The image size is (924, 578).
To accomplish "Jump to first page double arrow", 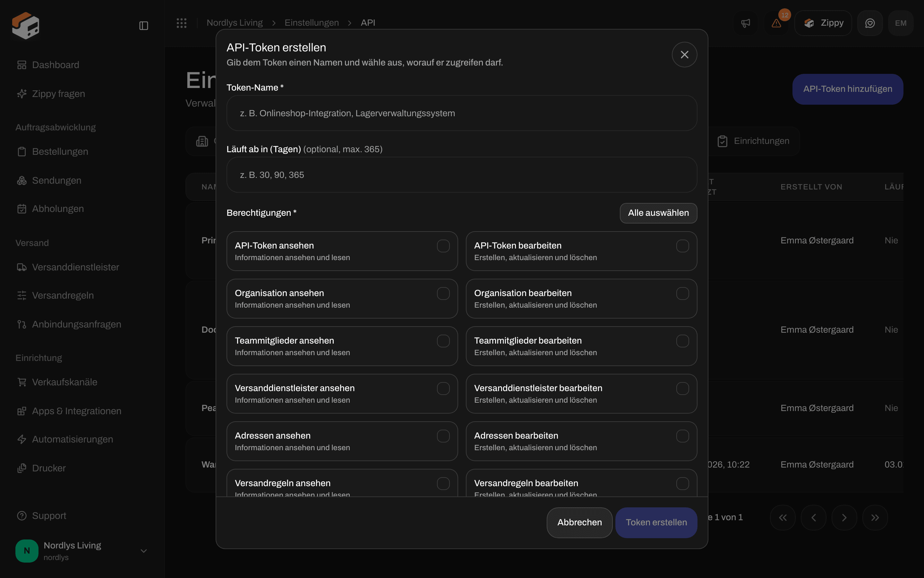I will click(x=783, y=518).
